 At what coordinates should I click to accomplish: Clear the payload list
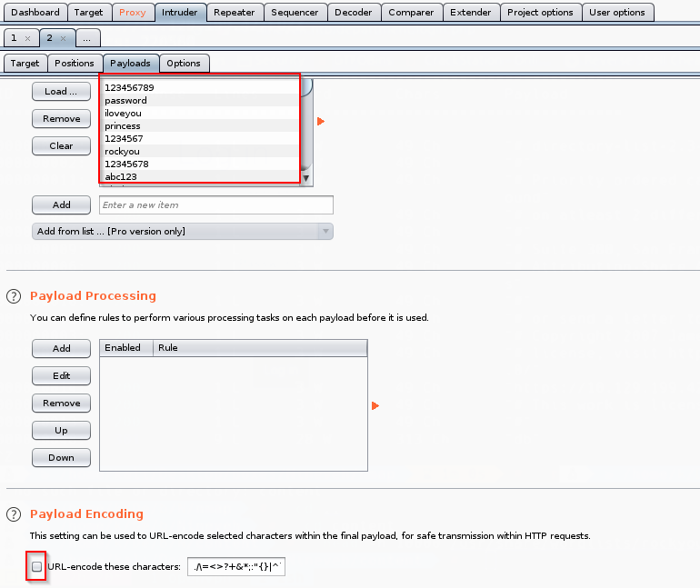[x=61, y=146]
